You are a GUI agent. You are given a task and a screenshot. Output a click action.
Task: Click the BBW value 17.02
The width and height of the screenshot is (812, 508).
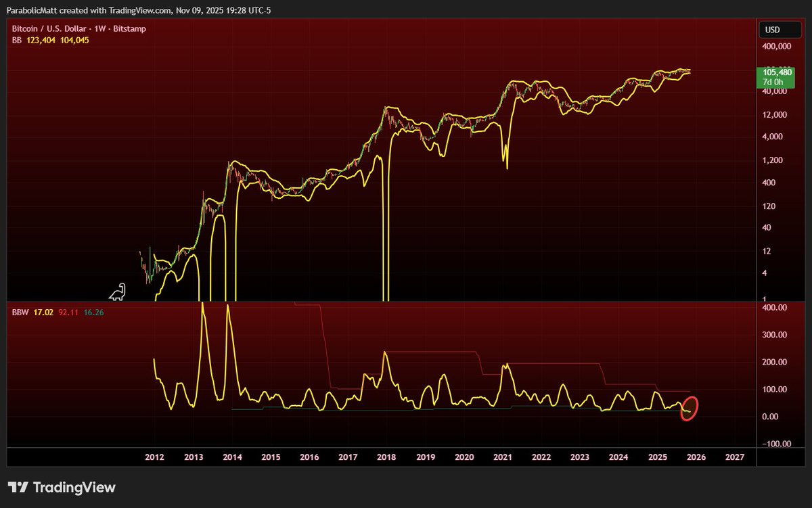[x=44, y=313]
